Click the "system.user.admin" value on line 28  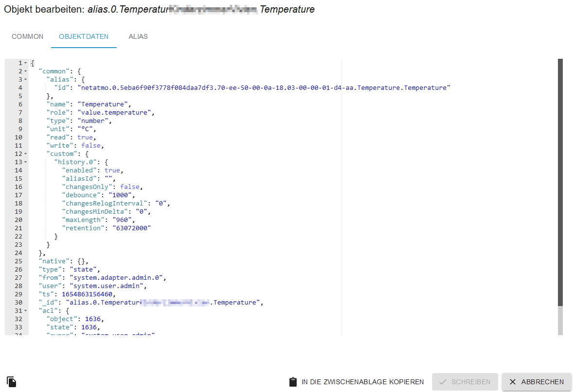point(106,286)
